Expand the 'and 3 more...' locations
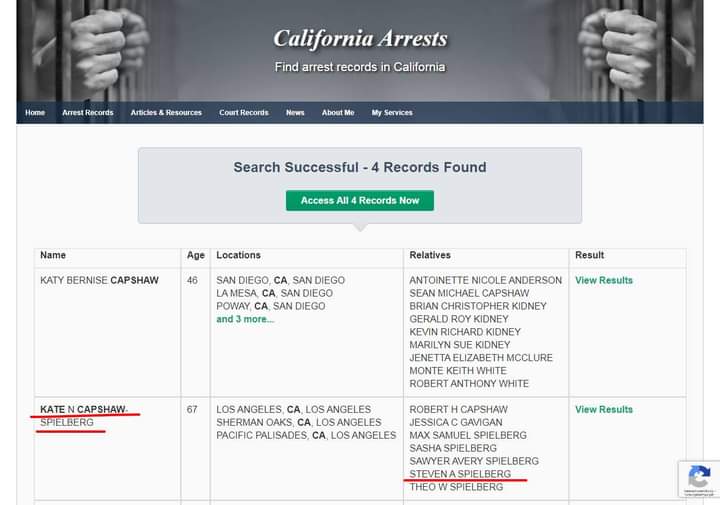 (245, 319)
